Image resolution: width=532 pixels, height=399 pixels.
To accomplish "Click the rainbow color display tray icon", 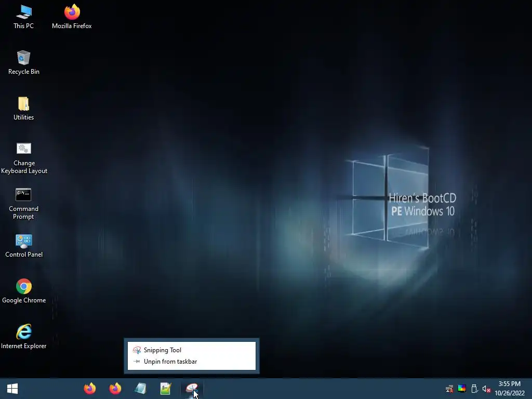I will tap(462, 389).
